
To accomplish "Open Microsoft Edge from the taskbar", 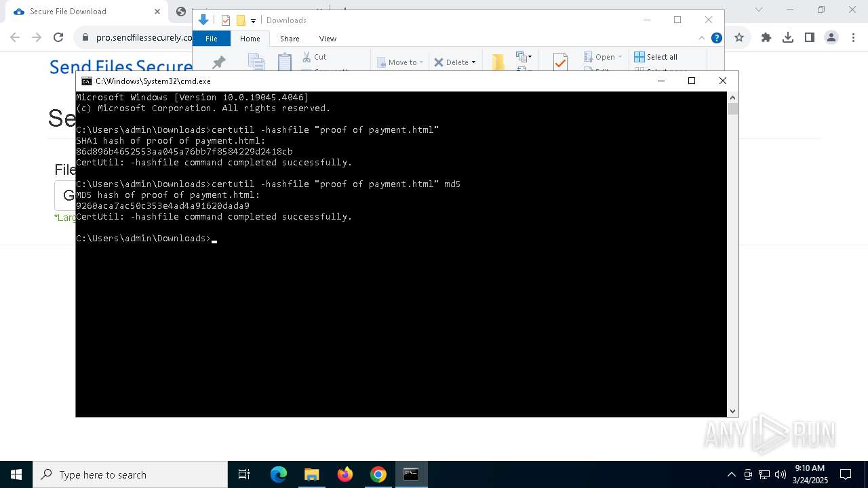I will [279, 474].
